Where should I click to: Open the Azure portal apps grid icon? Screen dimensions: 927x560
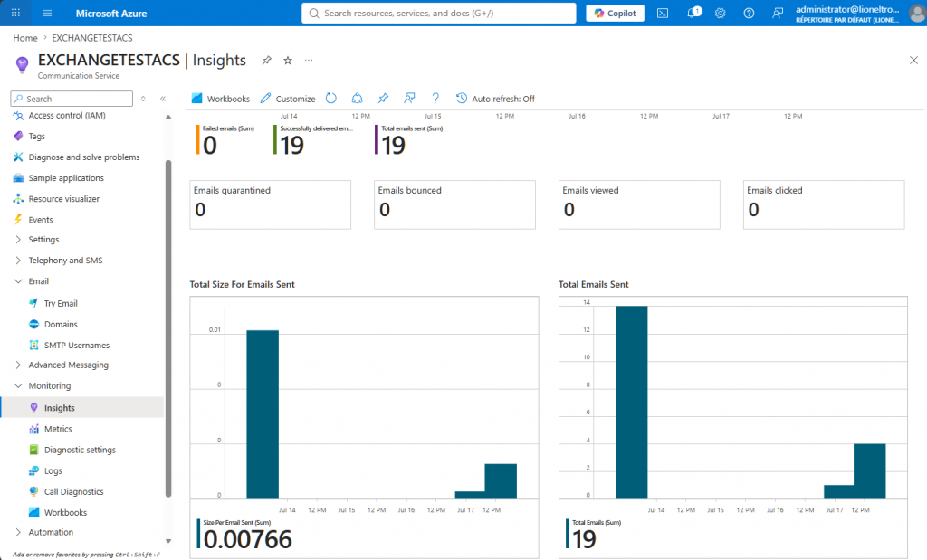(16, 13)
